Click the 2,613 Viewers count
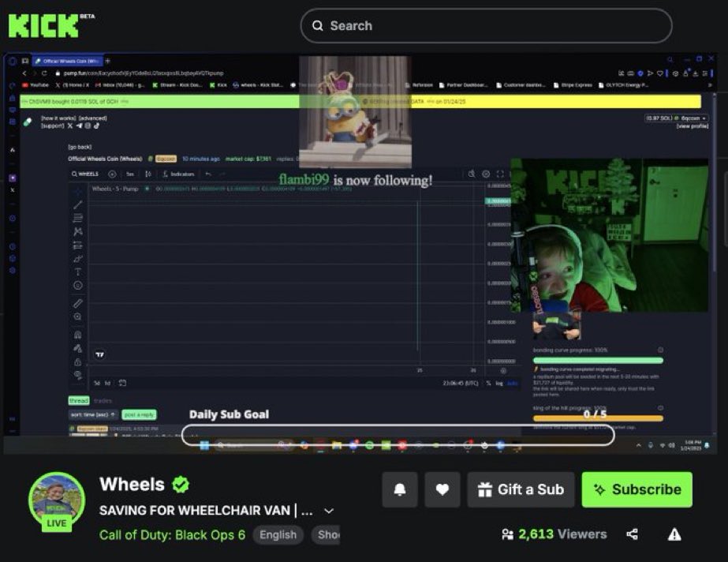The width and height of the screenshot is (728, 562). click(554, 534)
